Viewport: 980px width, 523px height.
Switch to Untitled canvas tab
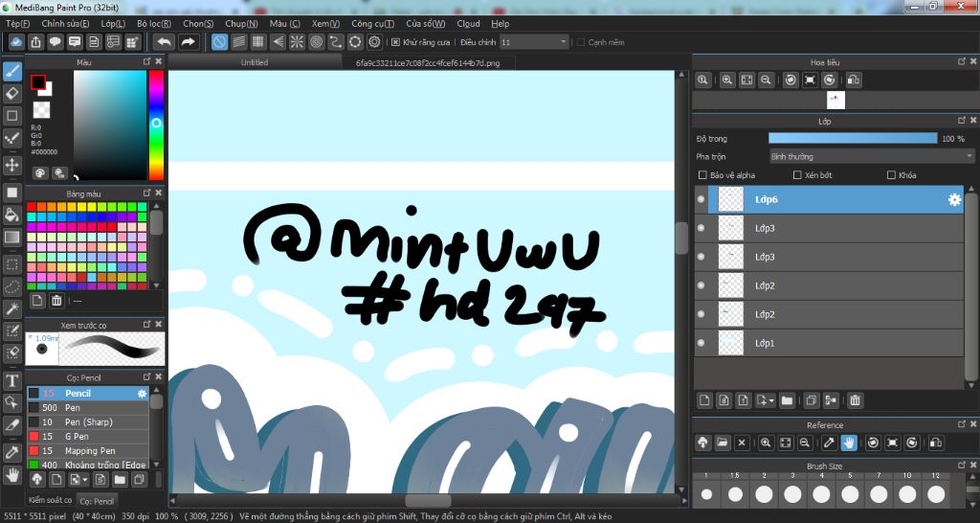[255, 62]
